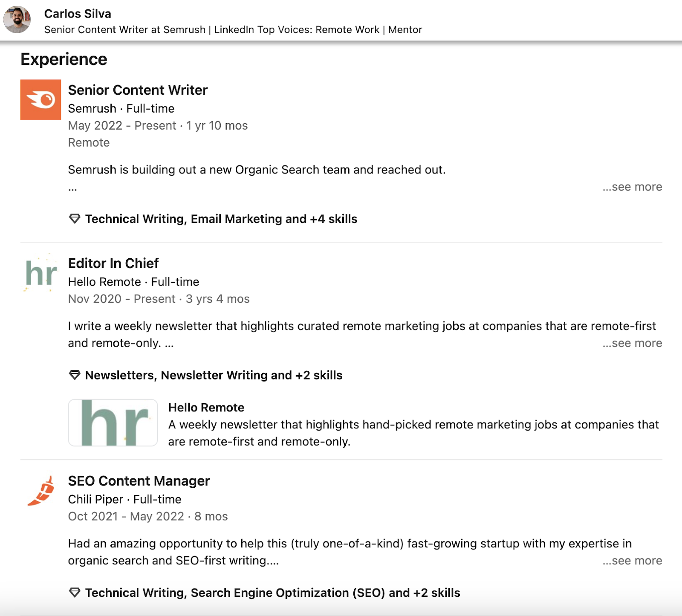
Task: Open the Hello Remote media card title
Action: click(x=206, y=407)
